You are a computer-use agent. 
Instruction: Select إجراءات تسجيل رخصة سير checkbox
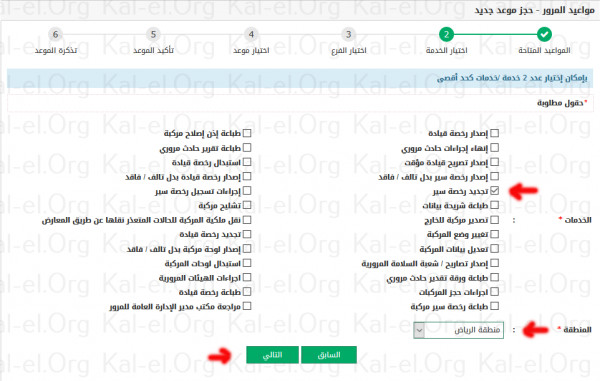click(x=247, y=190)
